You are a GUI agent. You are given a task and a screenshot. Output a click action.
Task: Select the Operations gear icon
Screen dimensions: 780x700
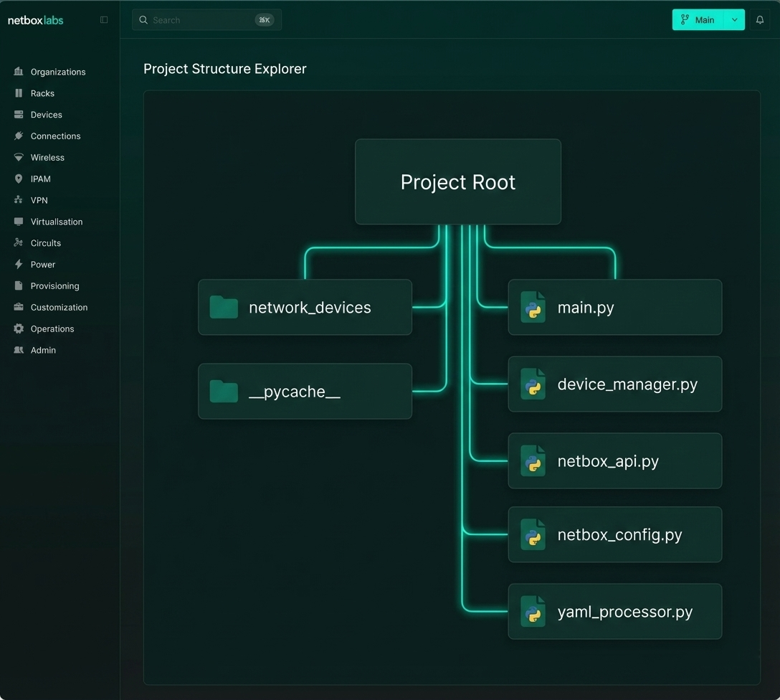point(18,328)
